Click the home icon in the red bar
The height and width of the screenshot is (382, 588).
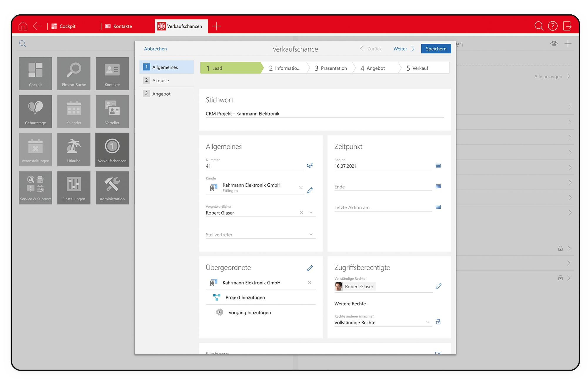tap(23, 26)
